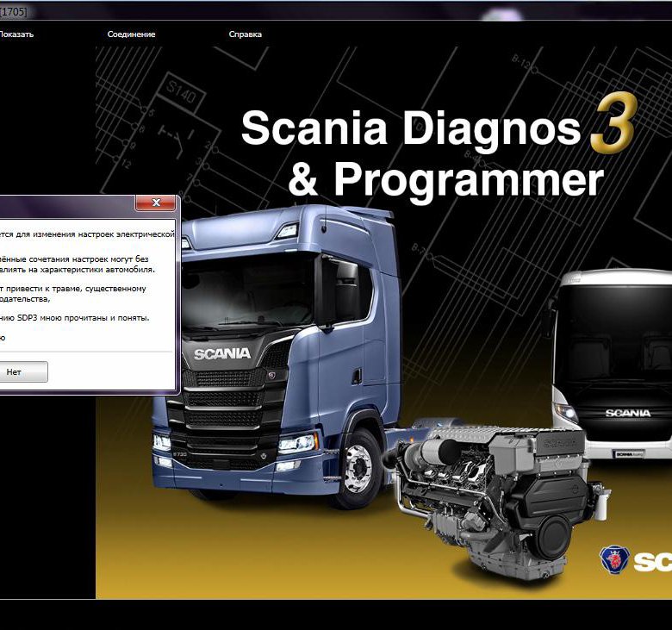672x630 pixels.
Task: Click the S140 schematic symbol in the background
Action: pos(180,89)
